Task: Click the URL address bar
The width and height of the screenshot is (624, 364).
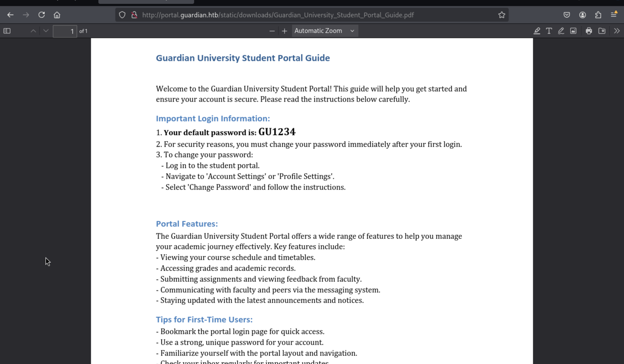Action: click(x=277, y=15)
